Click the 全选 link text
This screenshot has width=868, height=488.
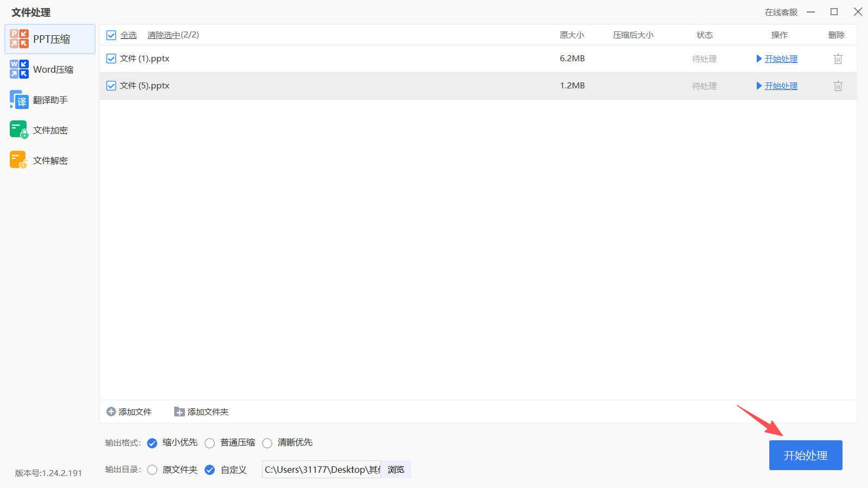pos(129,35)
